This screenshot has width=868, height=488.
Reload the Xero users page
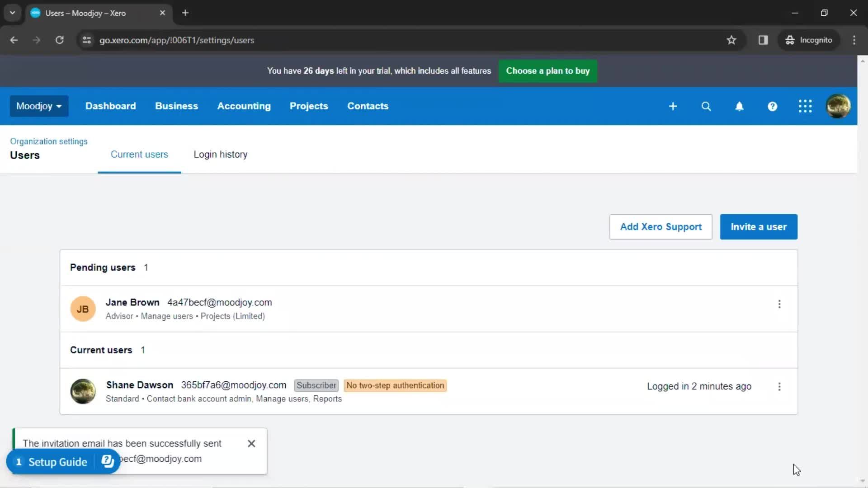pos(59,40)
